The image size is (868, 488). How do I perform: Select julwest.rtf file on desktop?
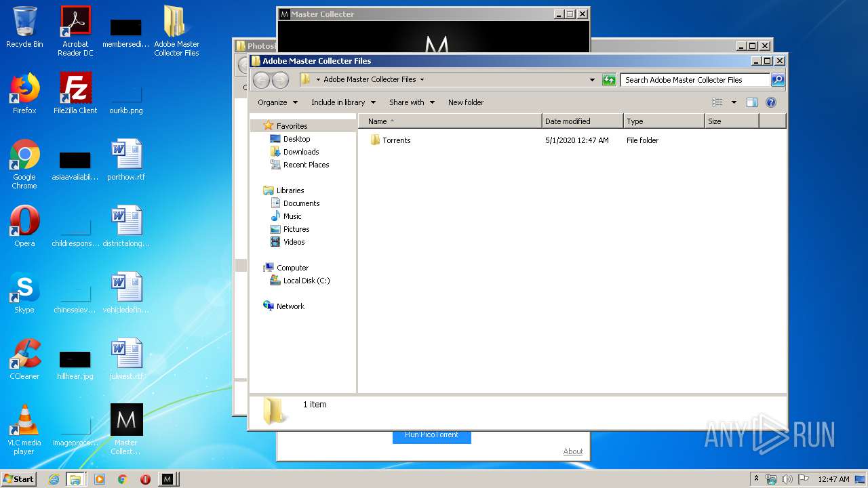[x=126, y=359]
